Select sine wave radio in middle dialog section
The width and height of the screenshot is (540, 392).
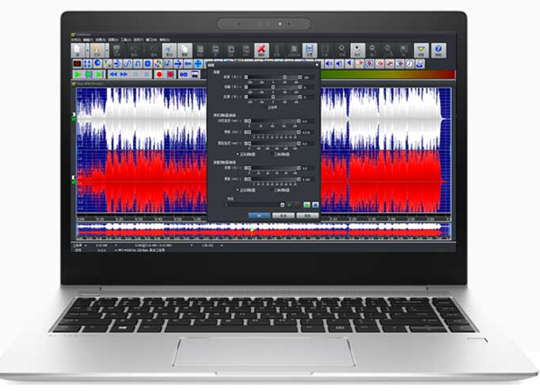tap(238, 154)
